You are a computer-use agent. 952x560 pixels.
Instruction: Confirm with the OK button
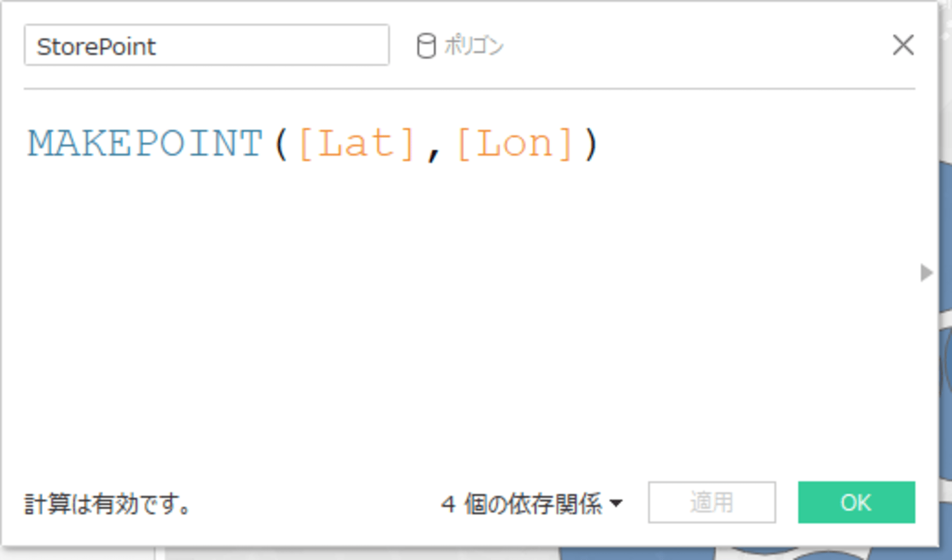tap(856, 502)
